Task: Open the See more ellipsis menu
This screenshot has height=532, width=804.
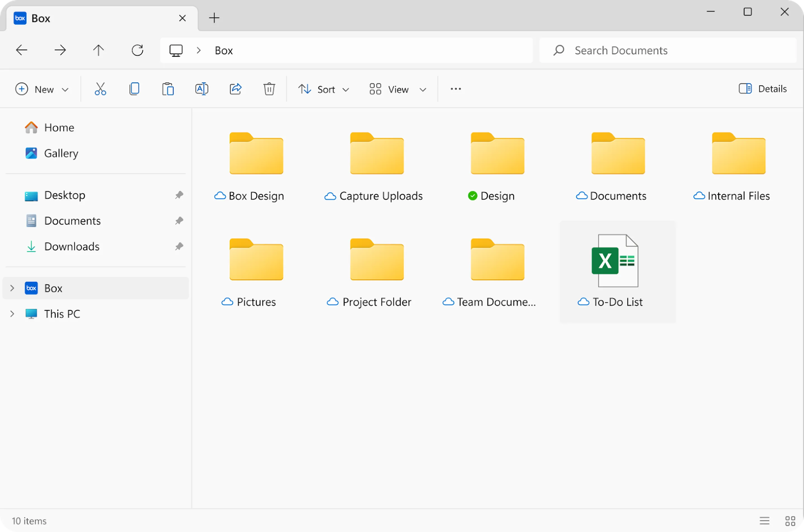Action: pos(456,89)
